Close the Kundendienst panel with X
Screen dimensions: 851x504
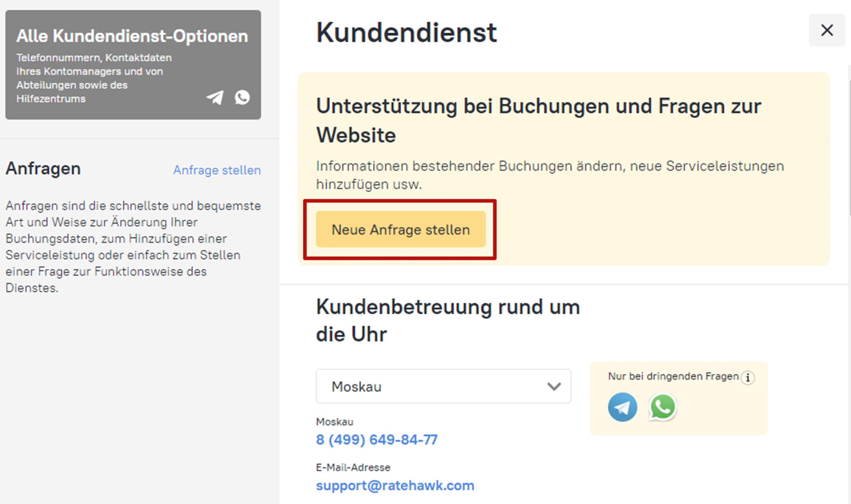(826, 30)
